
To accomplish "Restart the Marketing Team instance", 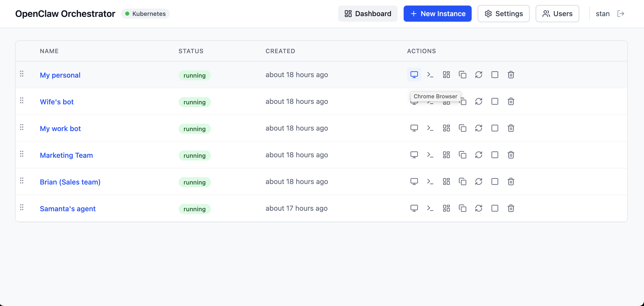I will point(478,155).
